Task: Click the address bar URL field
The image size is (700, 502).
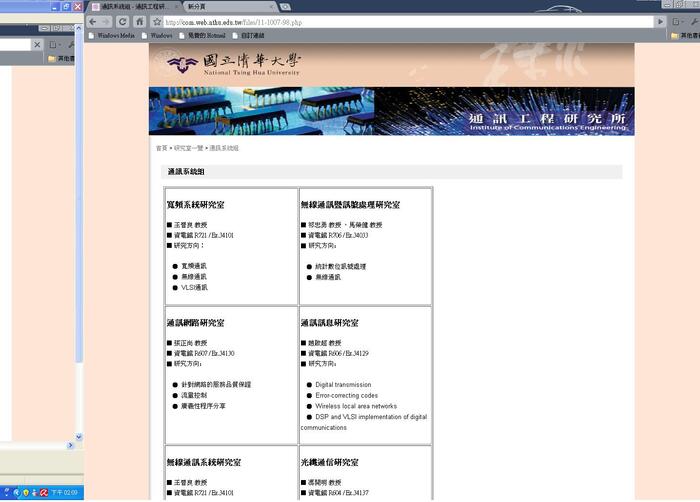Action: [x=408, y=22]
